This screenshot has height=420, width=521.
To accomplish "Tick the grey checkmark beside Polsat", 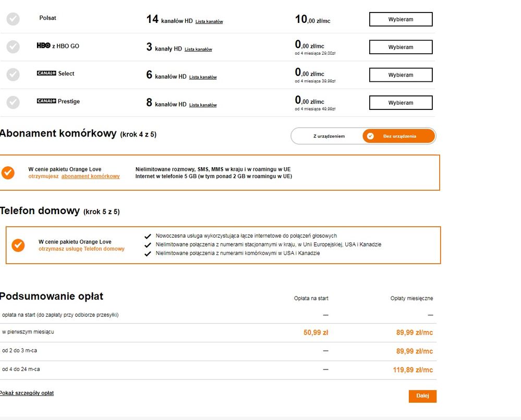I will tap(13, 19).
